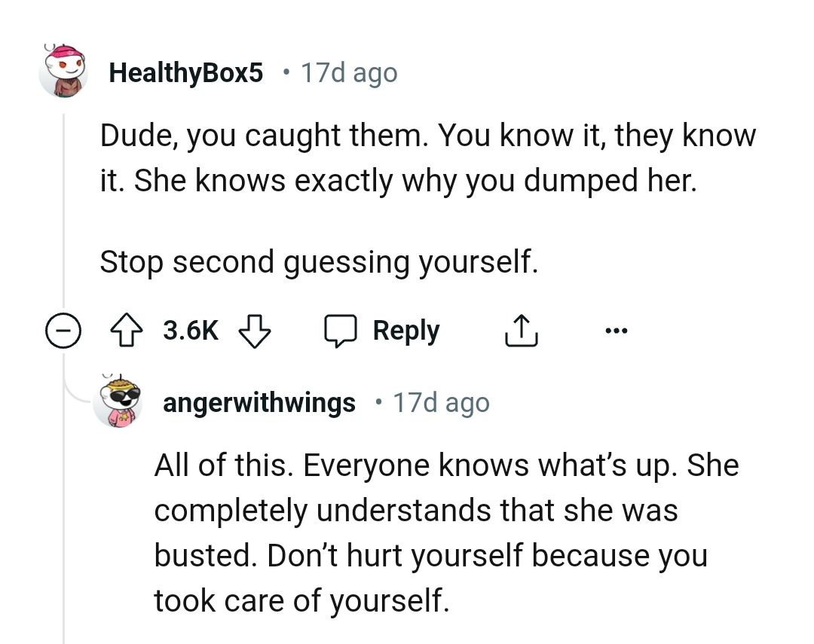Image resolution: width=814 pixels, height=644 pixels.
Task: Open angerwithwings' profile via username
Action: [x=259, y=402]
